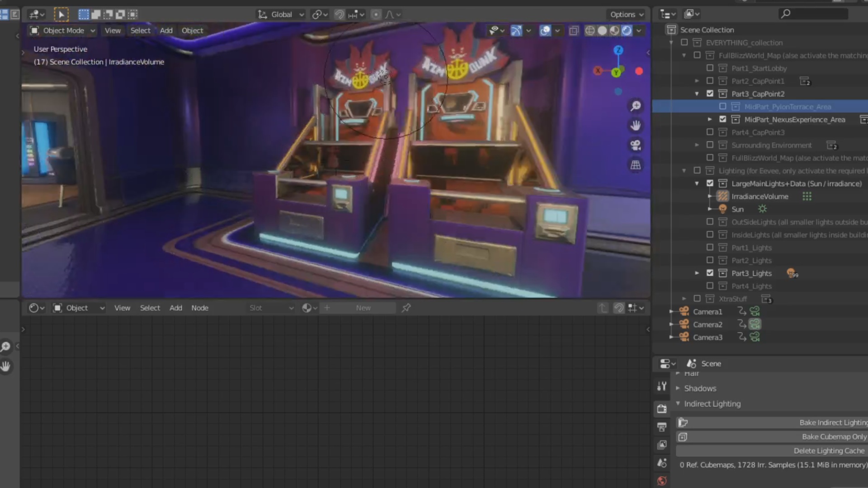The image size is (868, 488).
Task: Enable MidPart_PylonTerrace_Area collection checkbox
Action: click(x=722, y=107)
